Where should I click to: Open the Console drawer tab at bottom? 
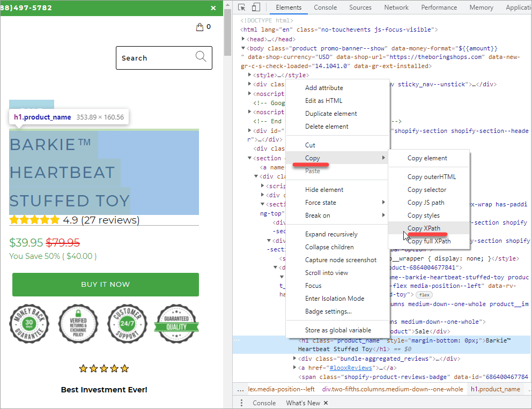tap(264, 403)
